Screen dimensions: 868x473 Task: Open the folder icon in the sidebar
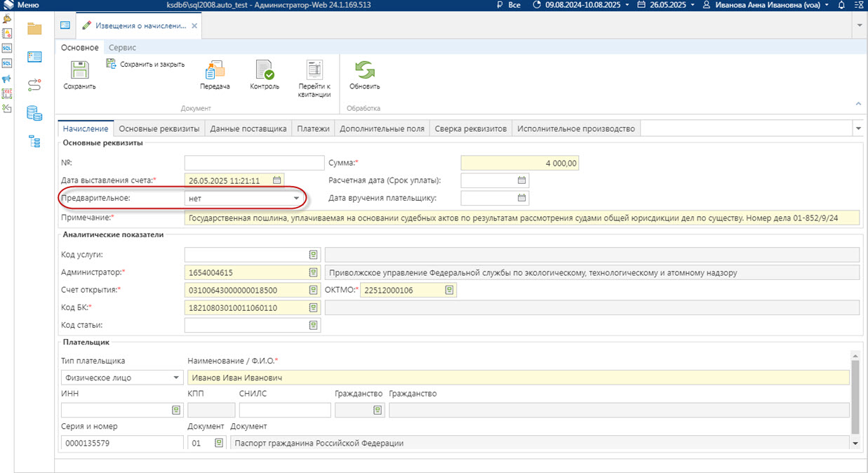[x=34, y=29]
